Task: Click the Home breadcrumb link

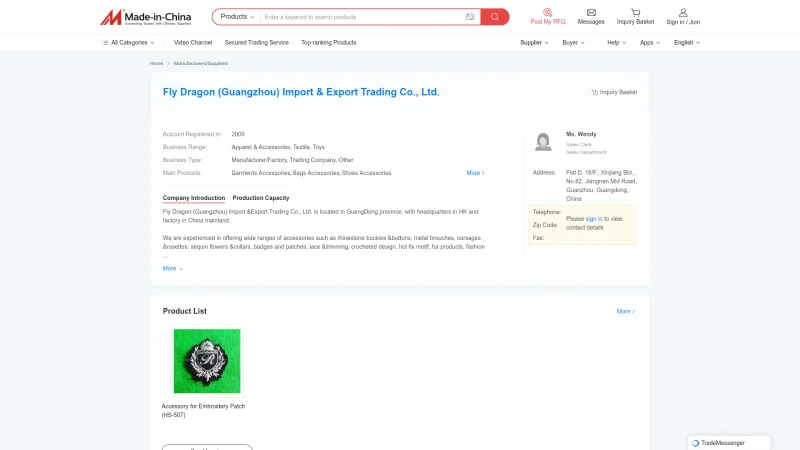Action: 156,63
